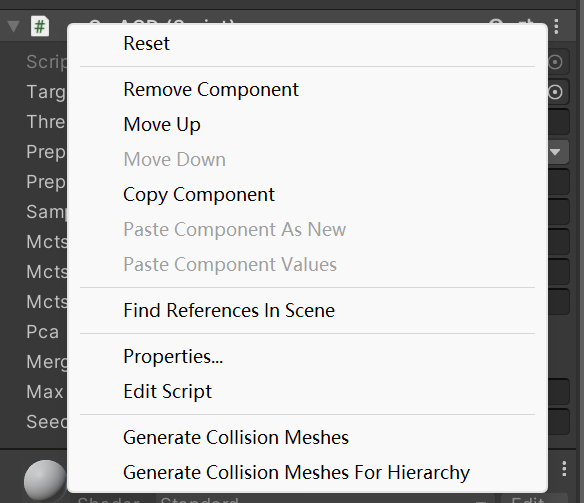Open object picker for Target field

(555, 92)
